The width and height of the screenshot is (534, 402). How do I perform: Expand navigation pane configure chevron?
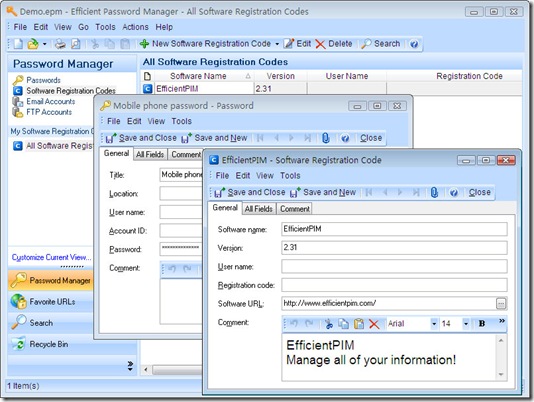(x=130, y=366)
